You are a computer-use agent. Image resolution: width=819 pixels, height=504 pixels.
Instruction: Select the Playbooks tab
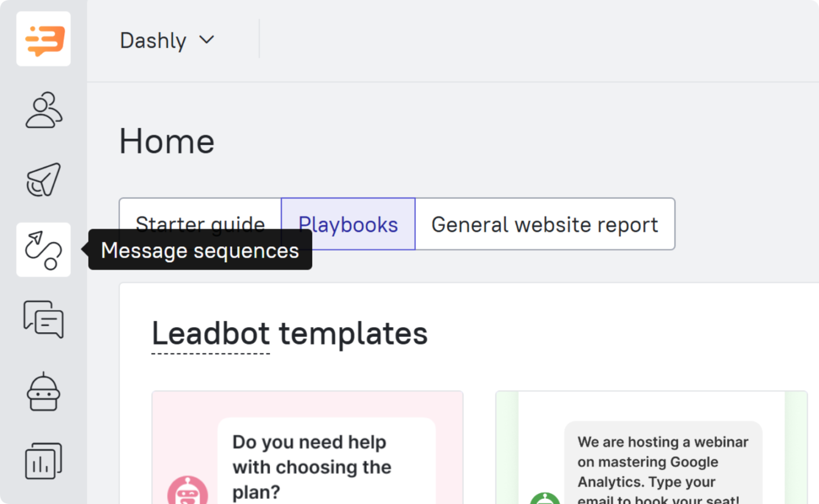pos(348,224)
